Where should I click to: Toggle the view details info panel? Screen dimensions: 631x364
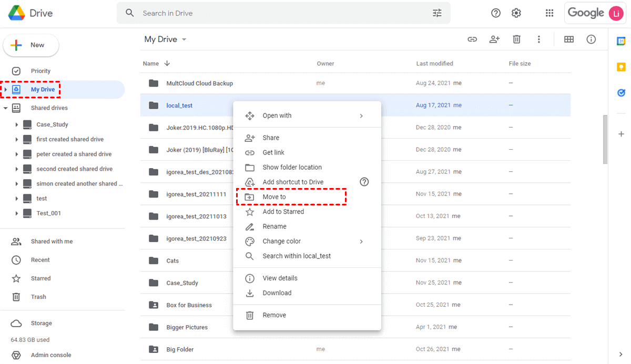pyautogui.click(x=591, y=39)
